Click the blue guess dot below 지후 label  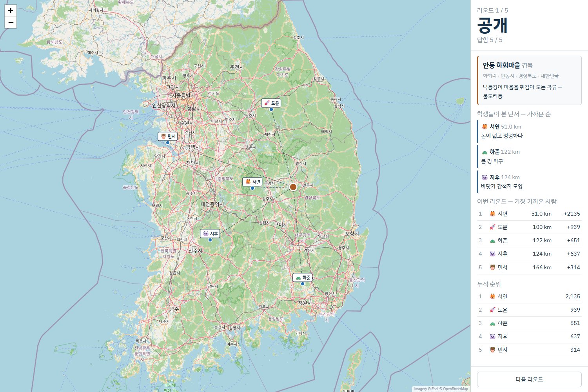[210, 240]
